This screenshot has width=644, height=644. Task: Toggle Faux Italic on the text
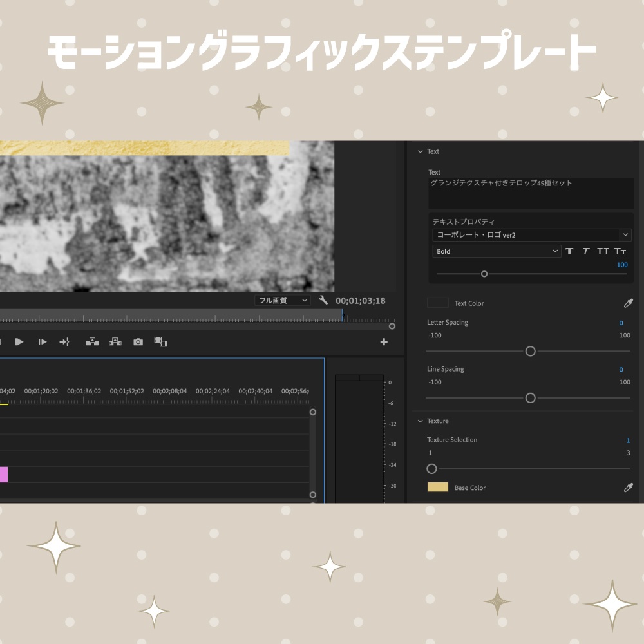tap(586, 251)
